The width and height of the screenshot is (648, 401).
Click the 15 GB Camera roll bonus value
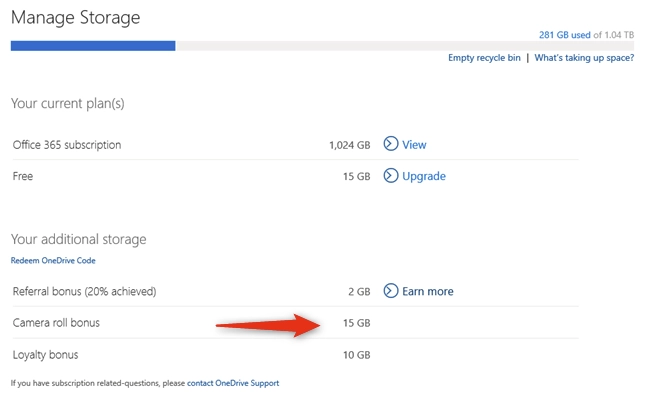[x=357, y=323]
